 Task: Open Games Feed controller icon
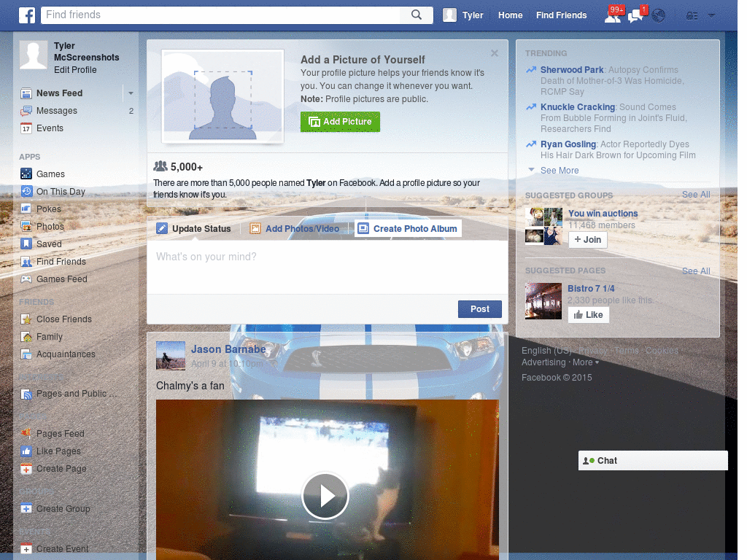pyautogui.click(x=26, y=279)
